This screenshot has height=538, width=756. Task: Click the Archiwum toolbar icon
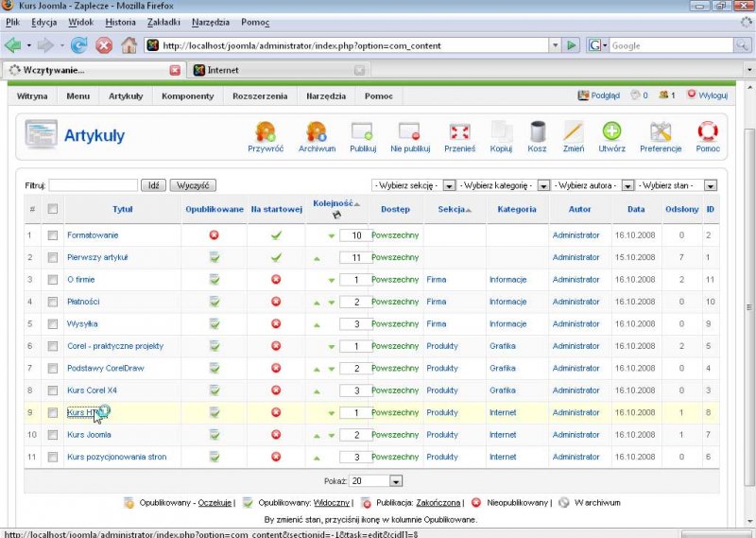[317, 132]
